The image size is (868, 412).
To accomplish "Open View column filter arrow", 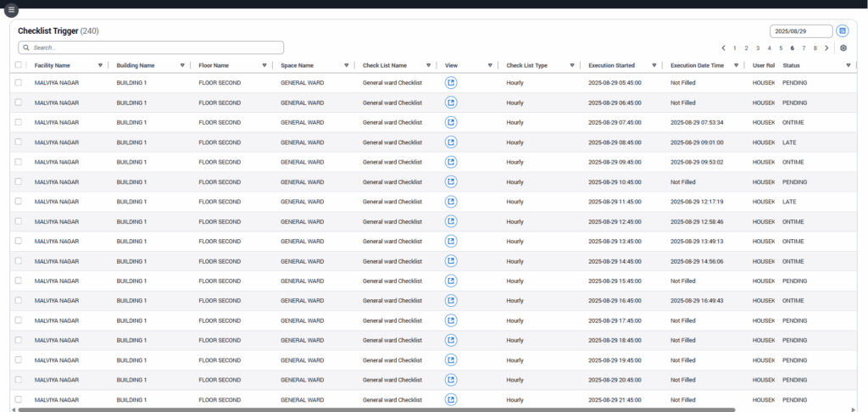I will (490, 65).
